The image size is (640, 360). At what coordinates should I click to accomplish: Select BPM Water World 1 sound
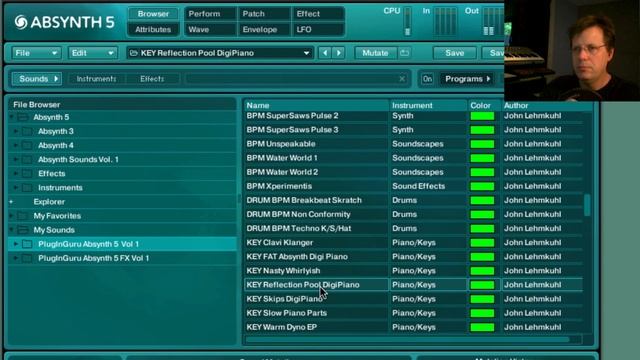pos(282,158)
